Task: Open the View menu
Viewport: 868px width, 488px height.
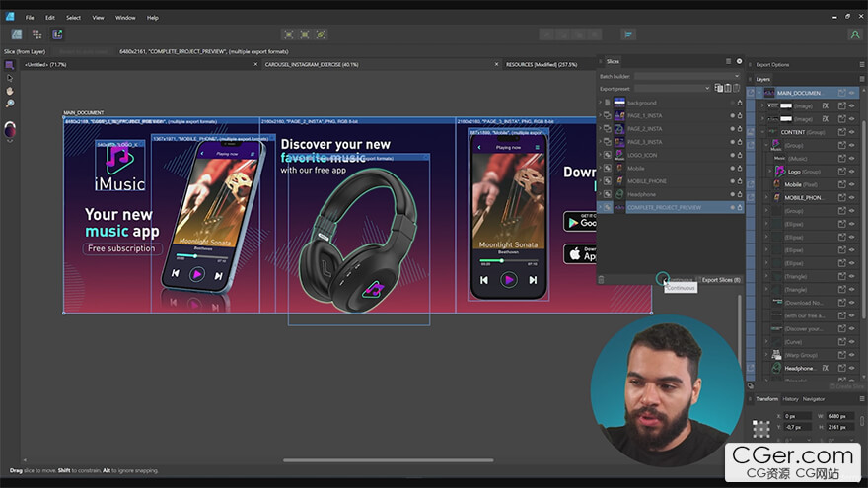Action: click(98, 17)
